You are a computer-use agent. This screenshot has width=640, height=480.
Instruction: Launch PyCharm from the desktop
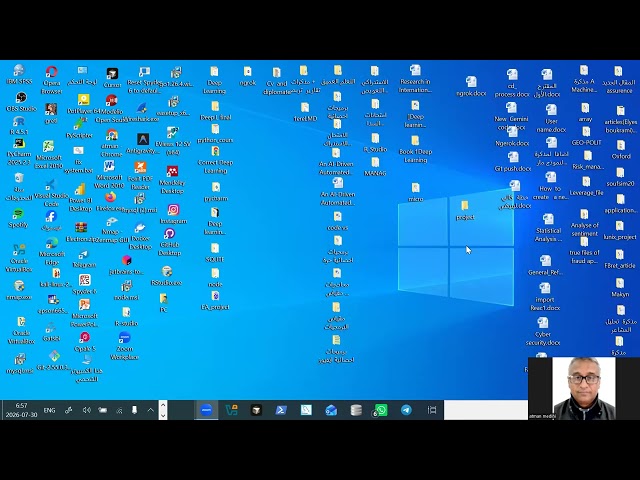[19, 152]
